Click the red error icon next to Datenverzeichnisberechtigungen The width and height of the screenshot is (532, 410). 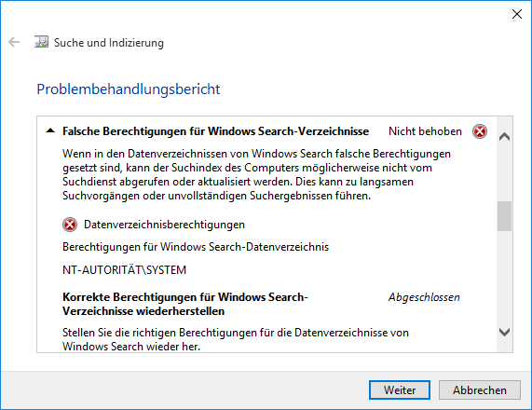[x=70, y=225]
